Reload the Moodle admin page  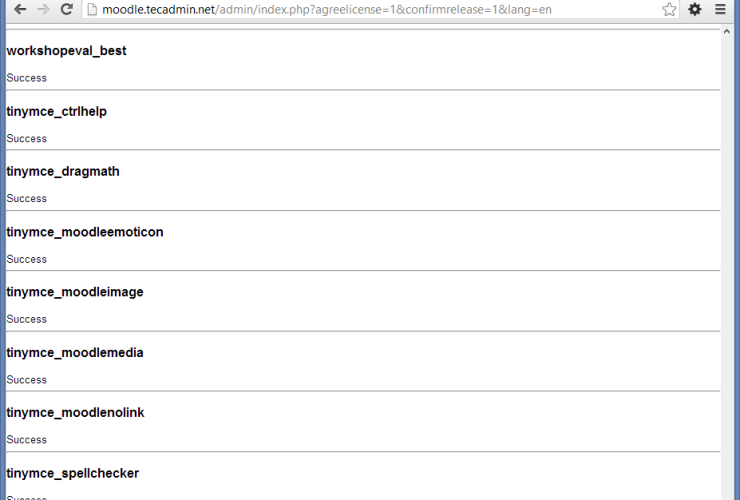coord(67,9)
